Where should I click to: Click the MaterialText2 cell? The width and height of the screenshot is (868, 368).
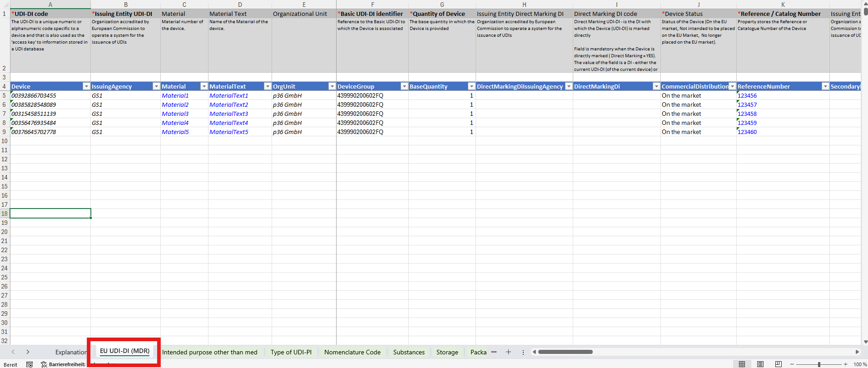pos(240,104)
